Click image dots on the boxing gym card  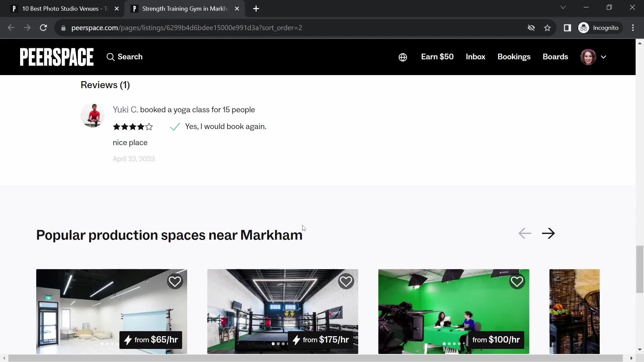(280, 344)
